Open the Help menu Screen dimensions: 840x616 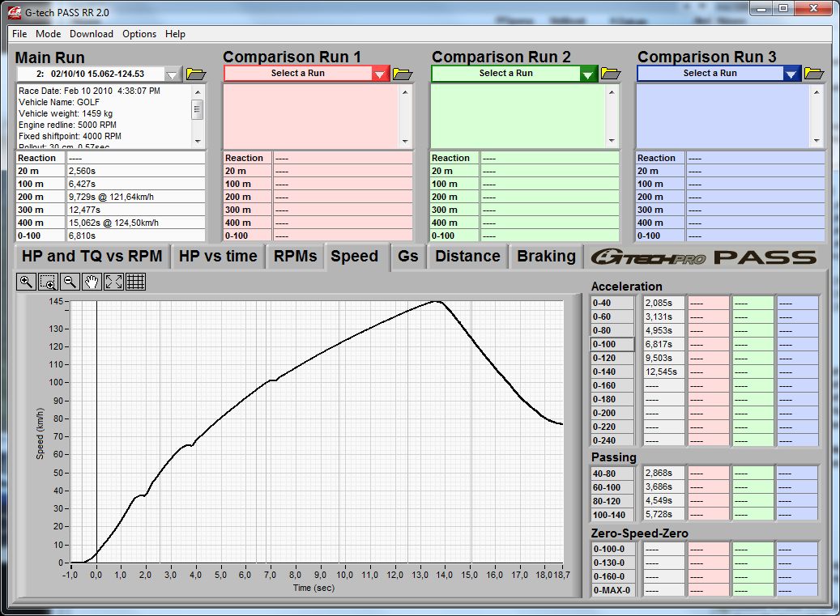(175, 34)
